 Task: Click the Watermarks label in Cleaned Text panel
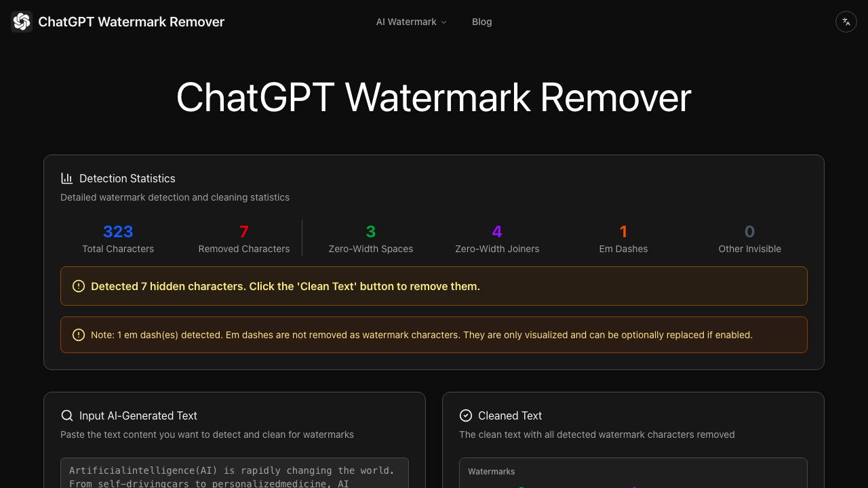[x=492, y=471]
